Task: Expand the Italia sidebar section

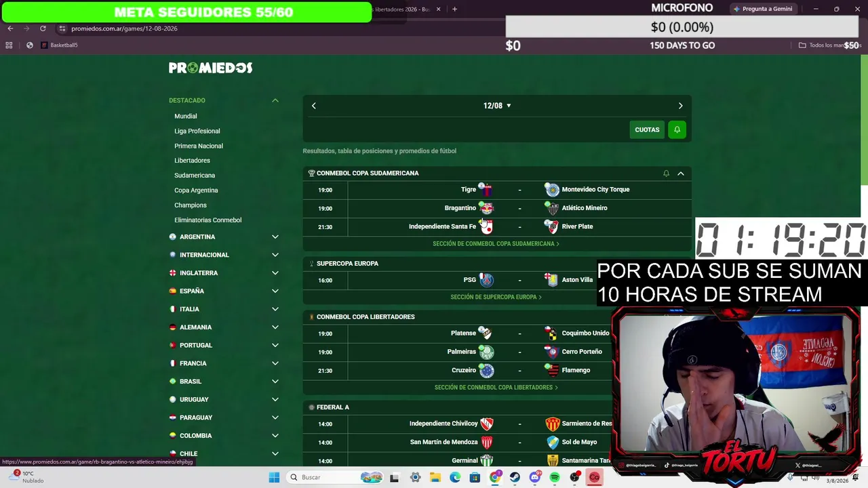Action: (x=275, y=309)
